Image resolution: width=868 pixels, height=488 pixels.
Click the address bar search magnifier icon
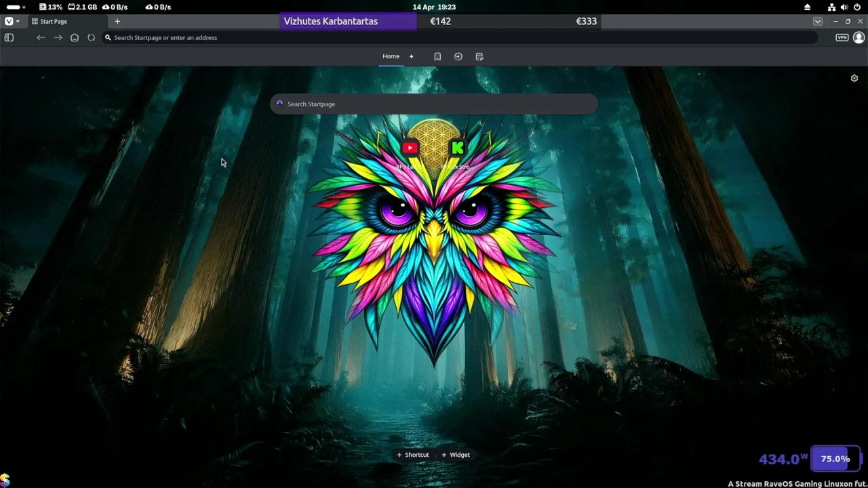[x=108, y=37]
